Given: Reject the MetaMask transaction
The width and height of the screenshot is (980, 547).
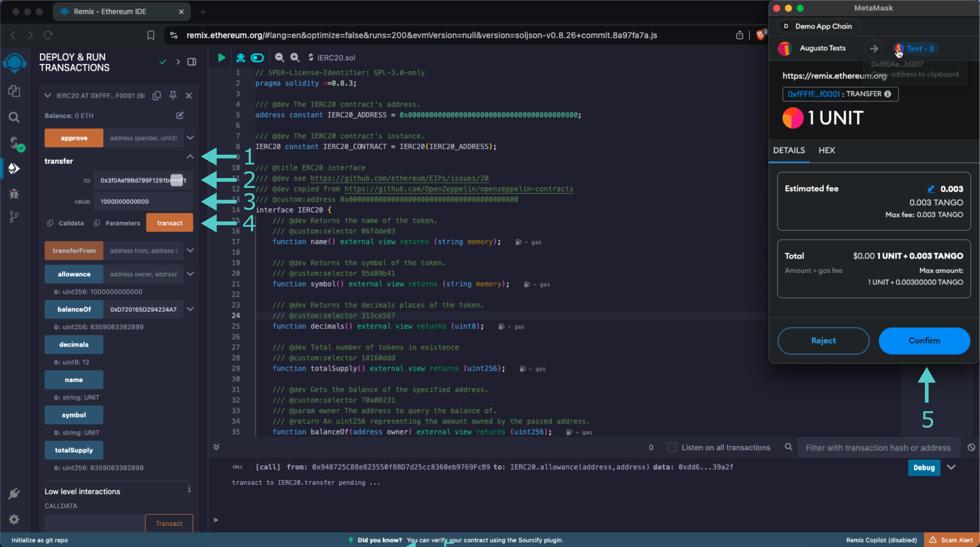Looking at the screenshot, I should click(823, 341).
